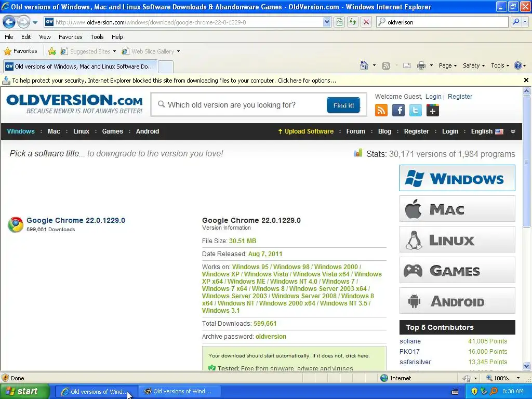
Task: Close the security information bar
Action: pyautogui.click(x=526, y=80)
